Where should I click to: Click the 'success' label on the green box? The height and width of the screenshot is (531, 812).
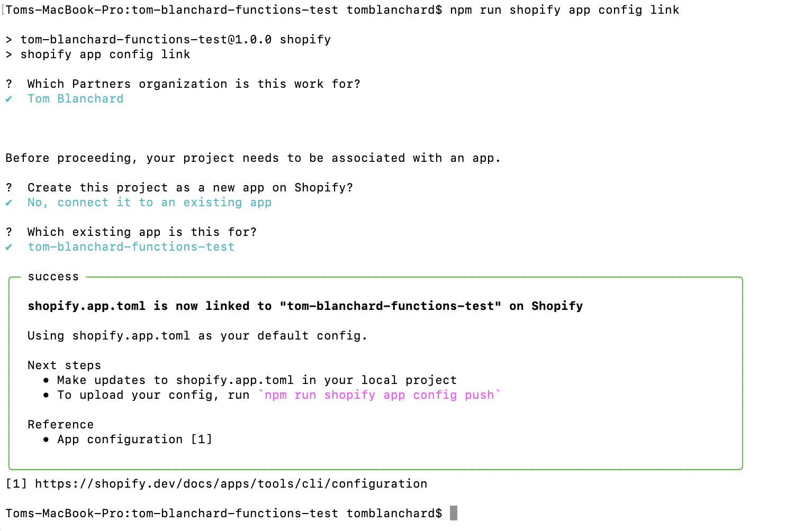pos(53,277)
